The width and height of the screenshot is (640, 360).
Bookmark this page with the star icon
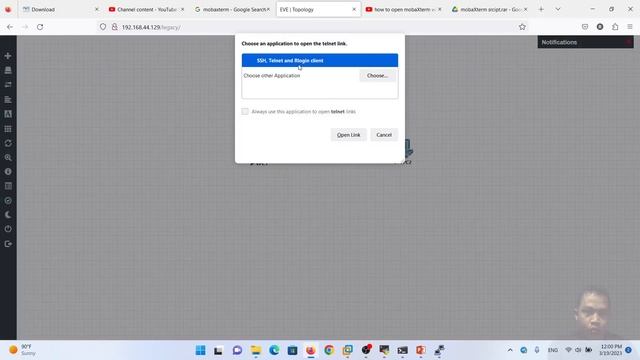(522, 27)
